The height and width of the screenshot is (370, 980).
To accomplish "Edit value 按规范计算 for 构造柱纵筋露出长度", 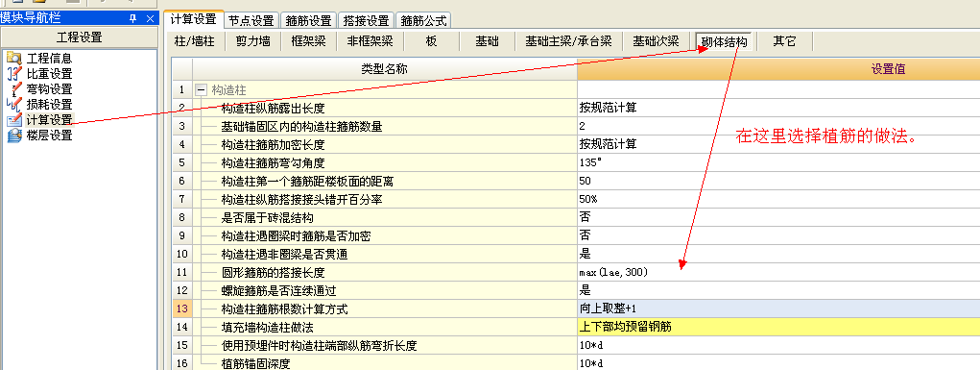I will point(778,108).
